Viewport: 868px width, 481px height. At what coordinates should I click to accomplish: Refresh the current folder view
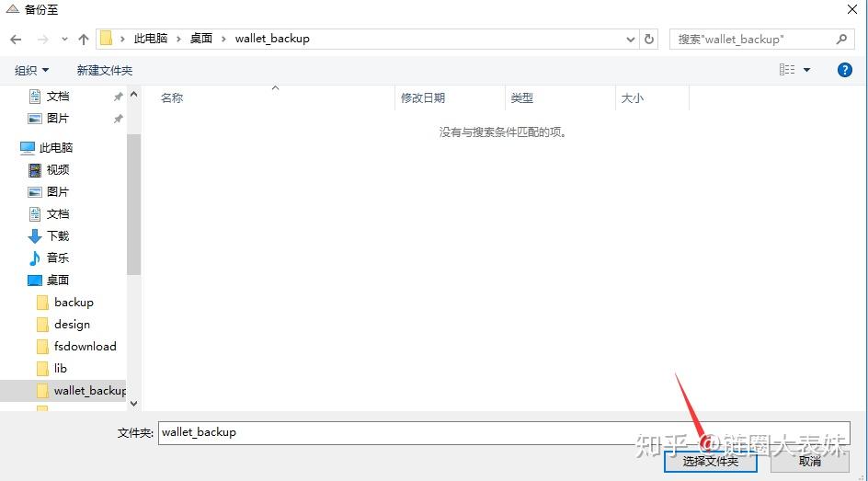(x=649, y=40)
